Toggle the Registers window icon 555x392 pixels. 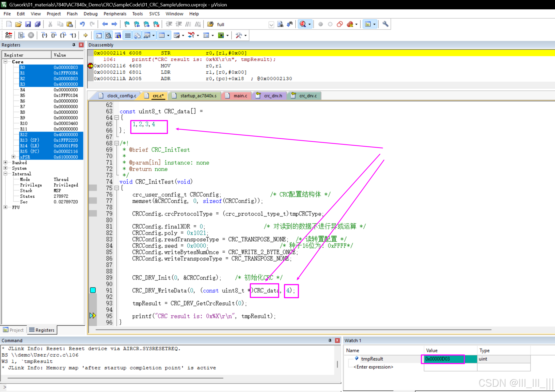[x=128, y=35]
